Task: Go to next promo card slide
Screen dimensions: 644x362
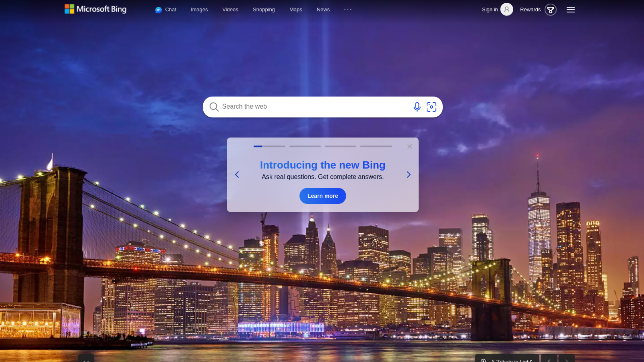Action: 409,175
